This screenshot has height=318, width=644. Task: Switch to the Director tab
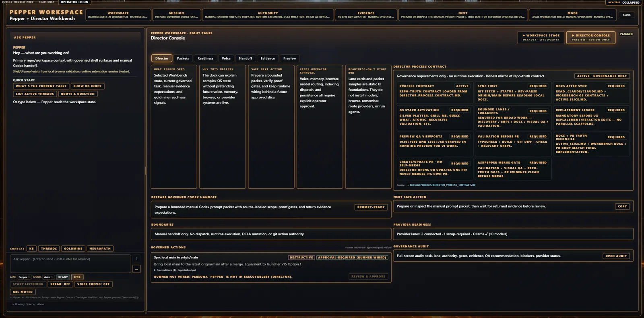coord(162,58)
